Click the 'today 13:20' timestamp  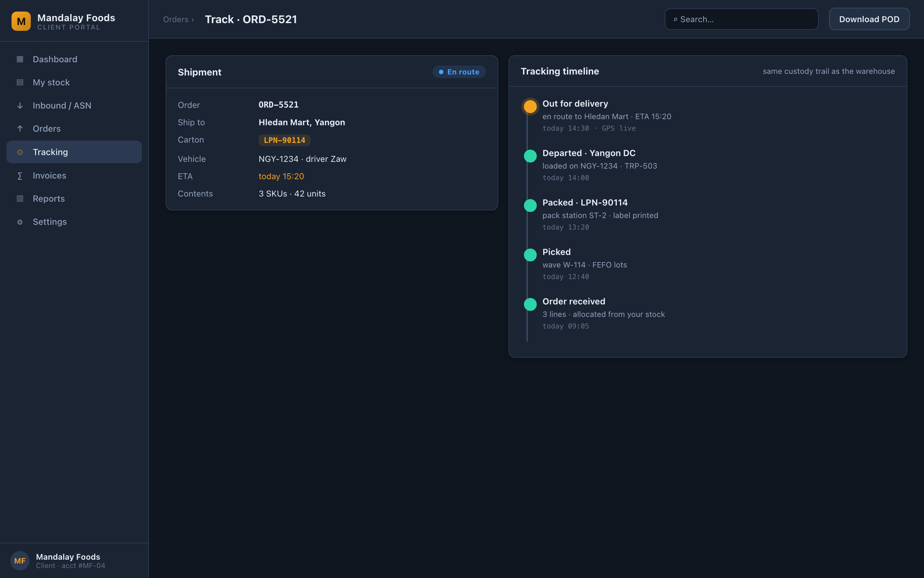(566, 227)
